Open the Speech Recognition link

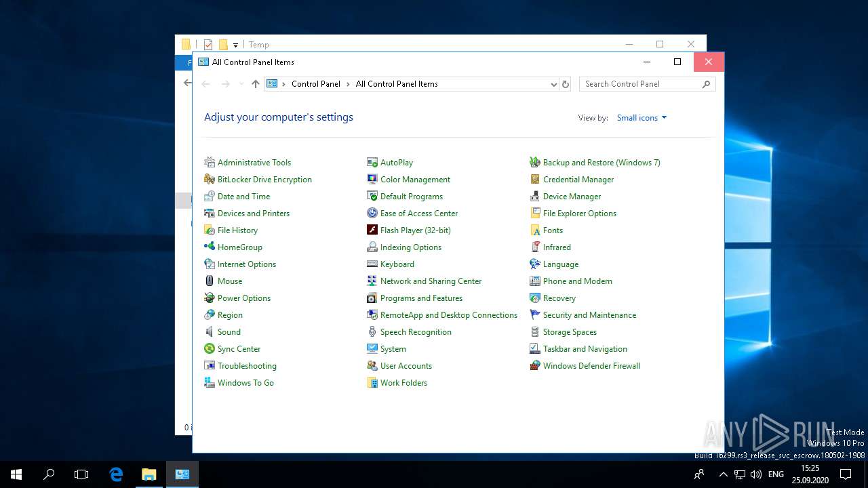416,332
